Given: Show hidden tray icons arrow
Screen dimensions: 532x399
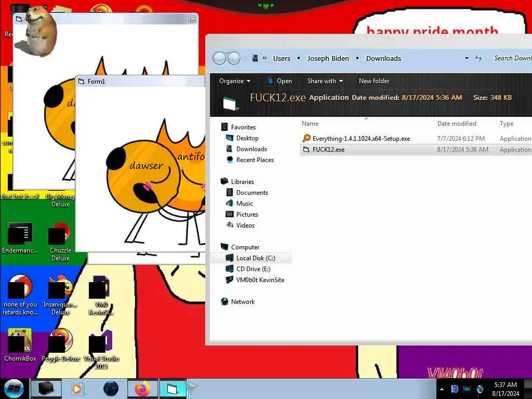Looking at the screenshot, I should (x=442, y=389).
